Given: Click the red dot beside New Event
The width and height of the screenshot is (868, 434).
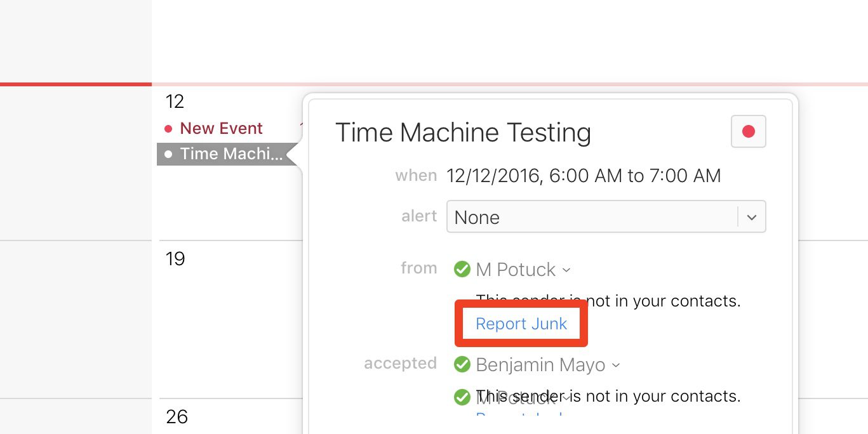Looking at the screenshot, I should (x=168, y=129).
